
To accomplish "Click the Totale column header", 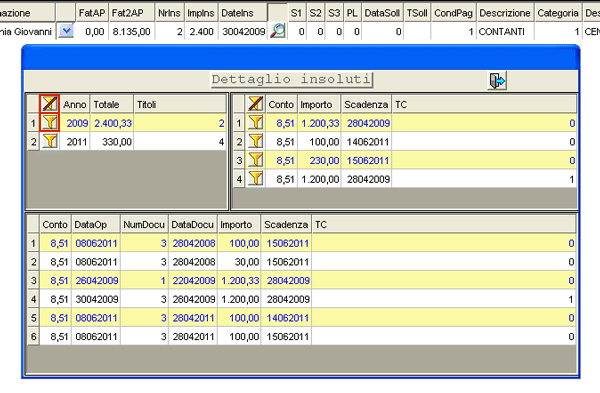I will coord(112,104).
